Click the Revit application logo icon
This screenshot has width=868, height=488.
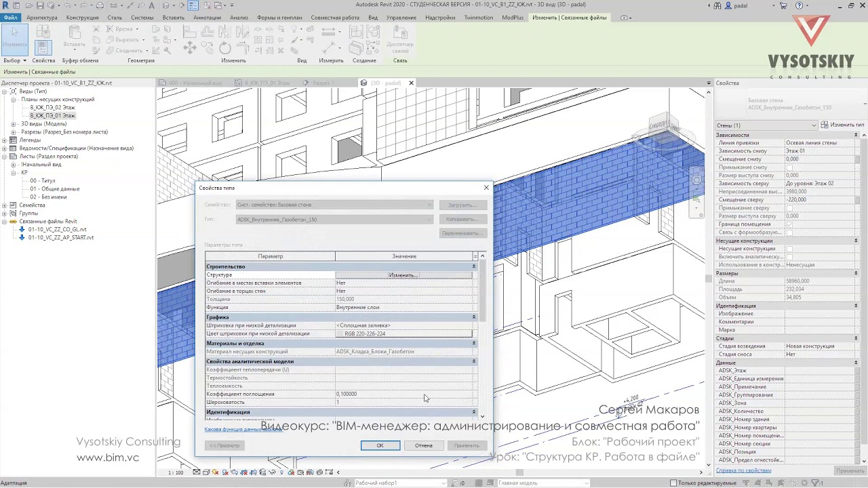(5, 5)
